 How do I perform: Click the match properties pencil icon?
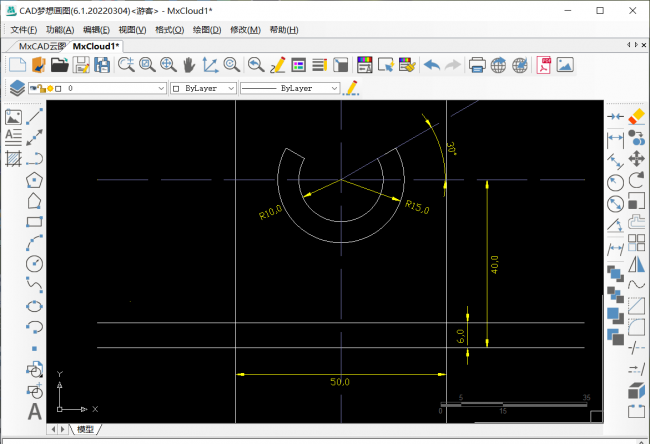point(352,88)
